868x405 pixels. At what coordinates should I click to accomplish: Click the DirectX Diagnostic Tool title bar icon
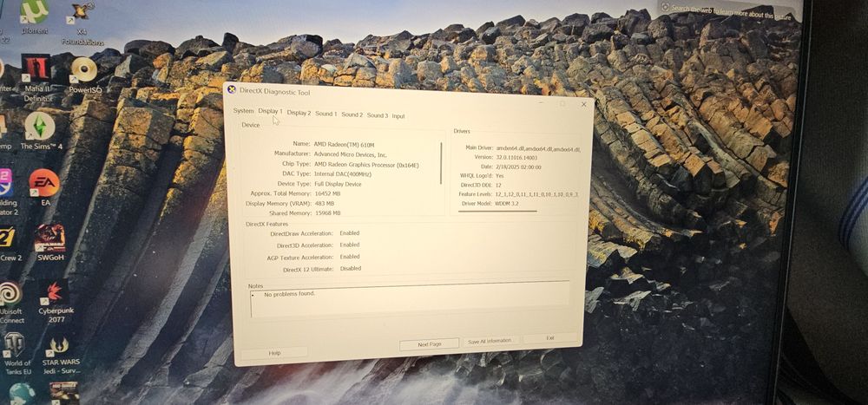pos(232,89)
